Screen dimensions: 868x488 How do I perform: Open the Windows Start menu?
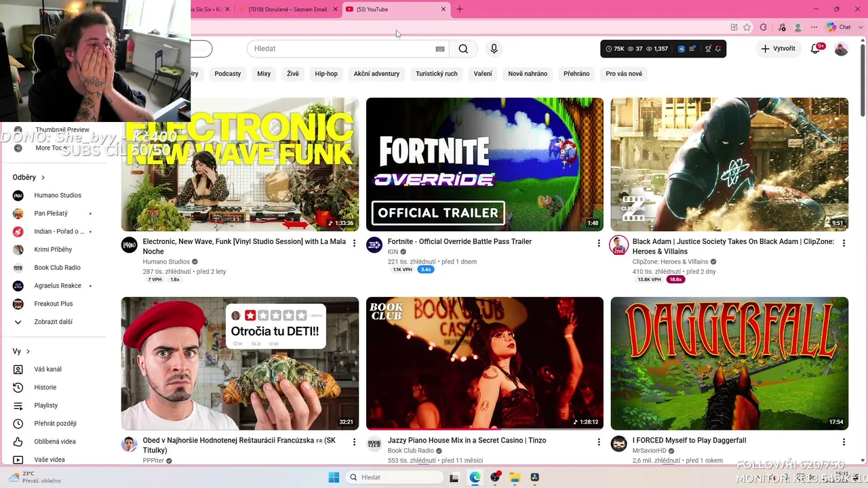point(334,477)
